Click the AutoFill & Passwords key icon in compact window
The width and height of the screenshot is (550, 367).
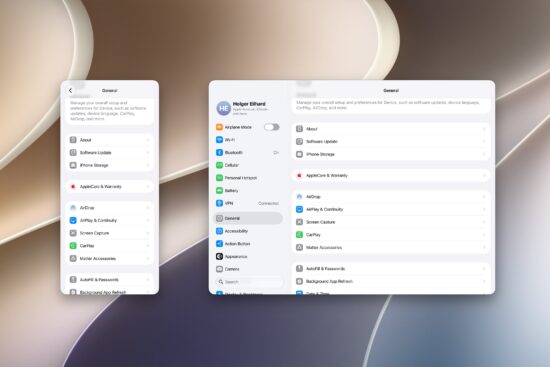[x=73, y=280]
